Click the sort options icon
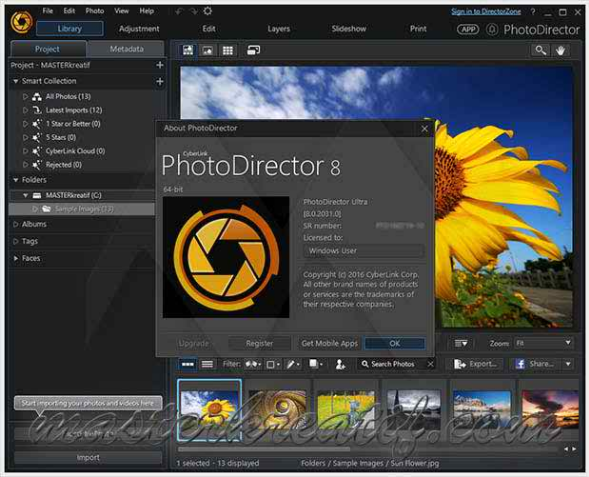589x477 pixels. (461, 343)
